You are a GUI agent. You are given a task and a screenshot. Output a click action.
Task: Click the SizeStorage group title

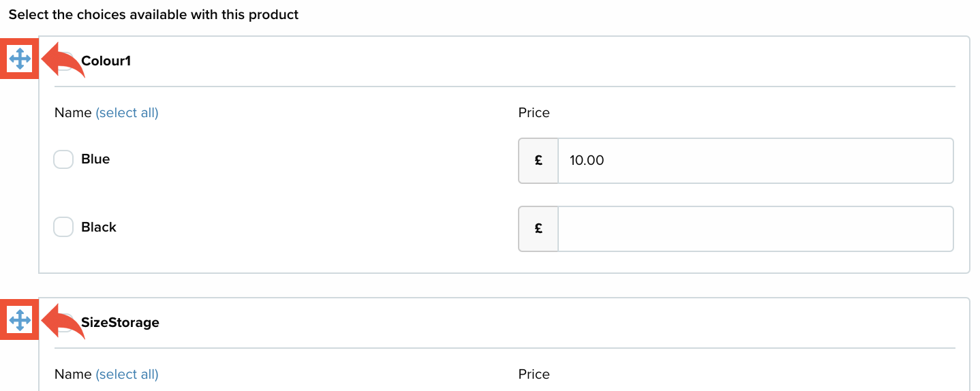120,322
